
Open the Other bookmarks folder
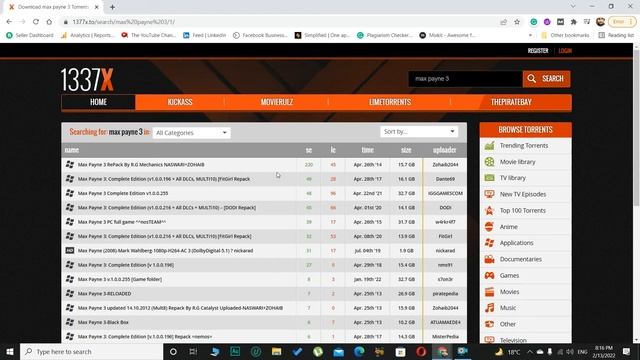coord(565,35)
